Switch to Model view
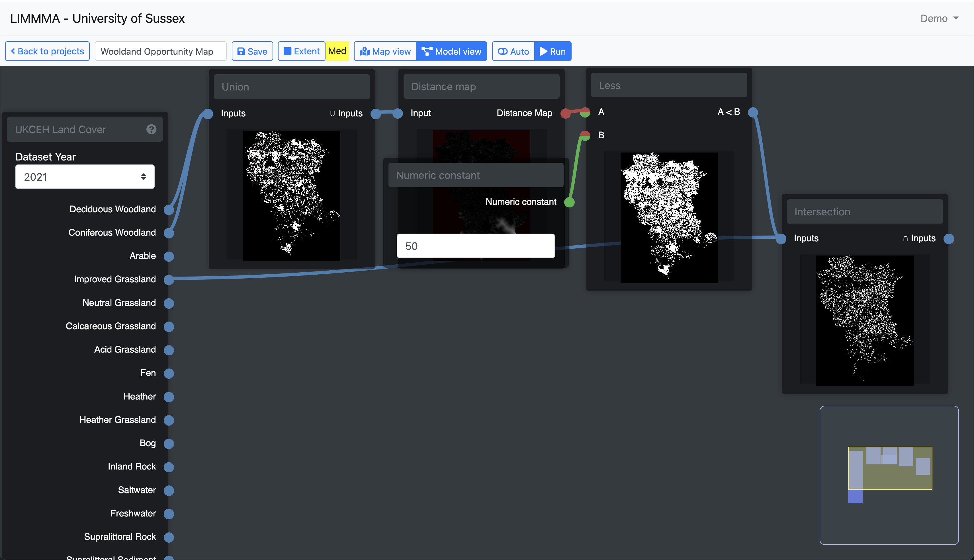 click(x=451, y=51)
